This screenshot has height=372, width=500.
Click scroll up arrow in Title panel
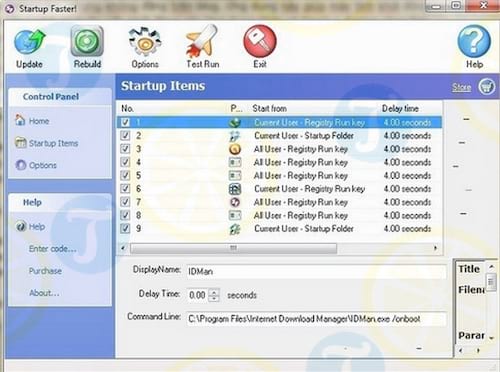pyautogui.click(x=491, y=267)
